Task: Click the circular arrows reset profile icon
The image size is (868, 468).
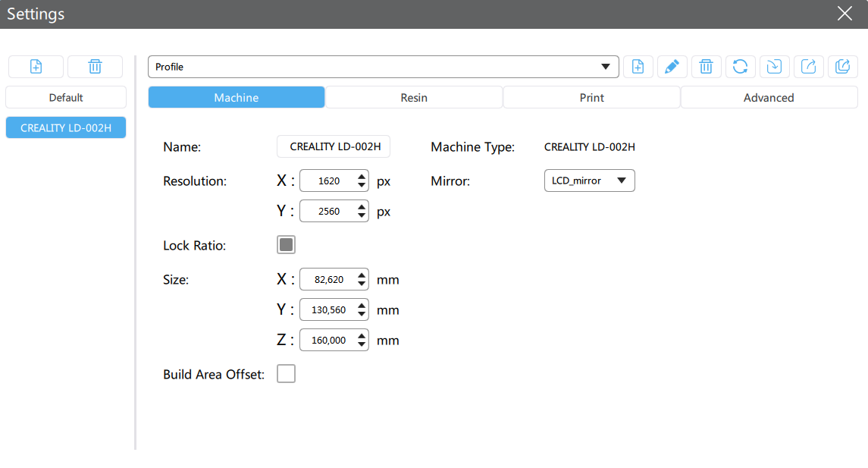Action: [x=740, y=67]
